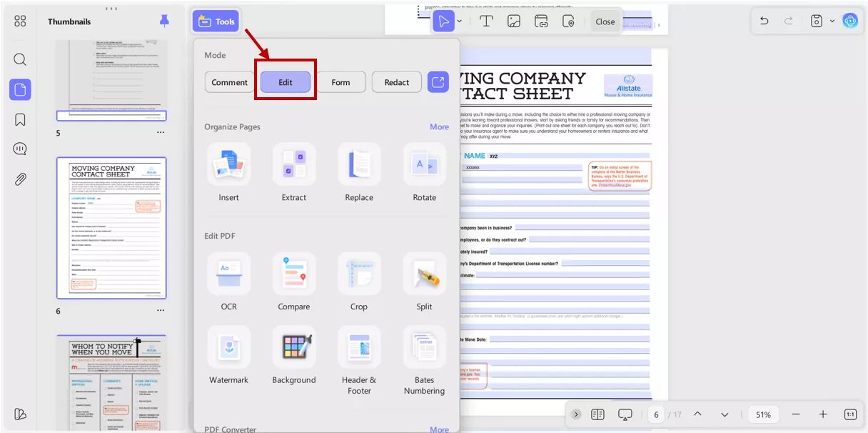Open the Crop tool

click(359, 282)
